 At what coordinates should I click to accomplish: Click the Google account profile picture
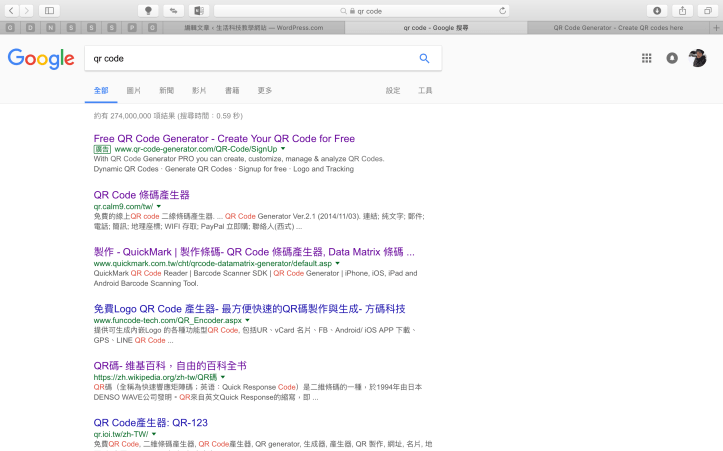699,58
